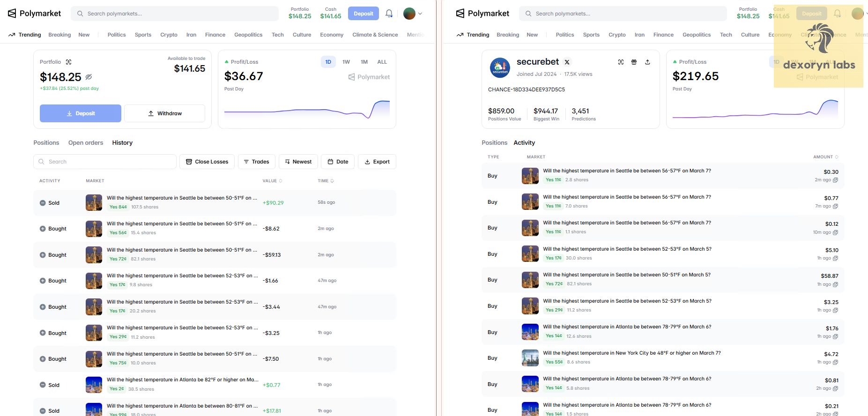868x416 pixels.
Task: Open the Climate & Science category in portfolio window
Action: tap(375, 35)
